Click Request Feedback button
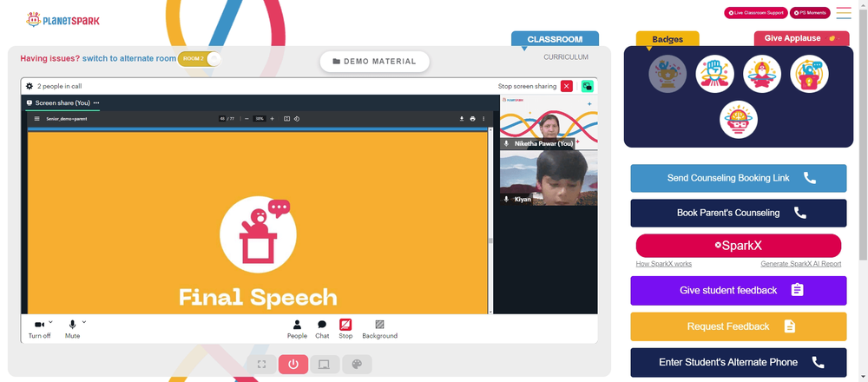This screenshot has width=868, height=382. [739, 326]
